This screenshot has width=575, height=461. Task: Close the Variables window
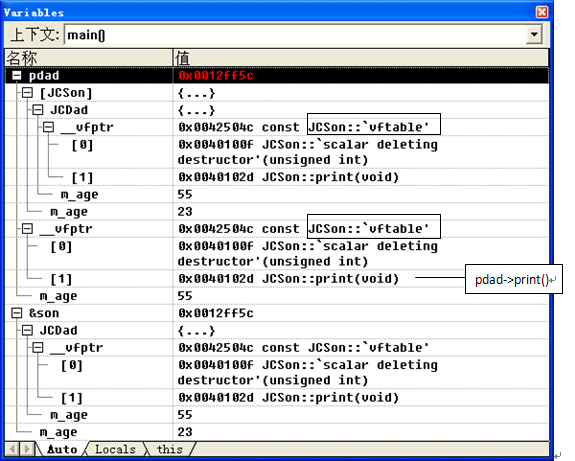542,12
